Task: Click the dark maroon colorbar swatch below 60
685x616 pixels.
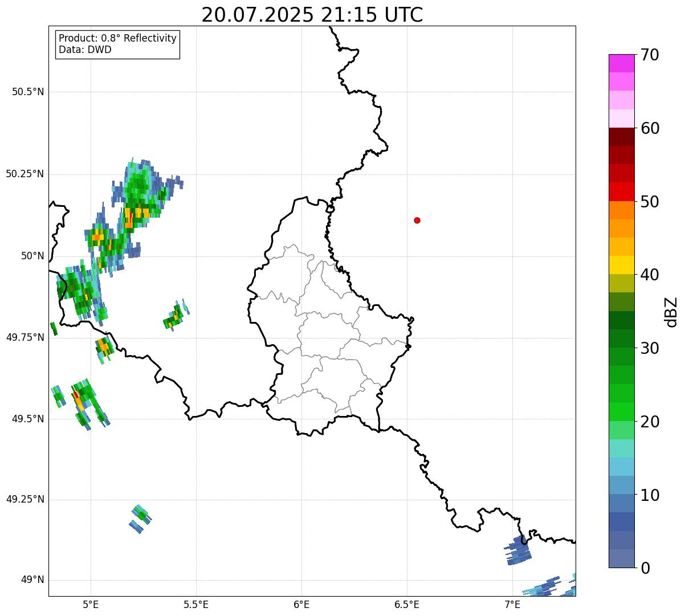Action: pyautogui.click(x=622, y=137)
